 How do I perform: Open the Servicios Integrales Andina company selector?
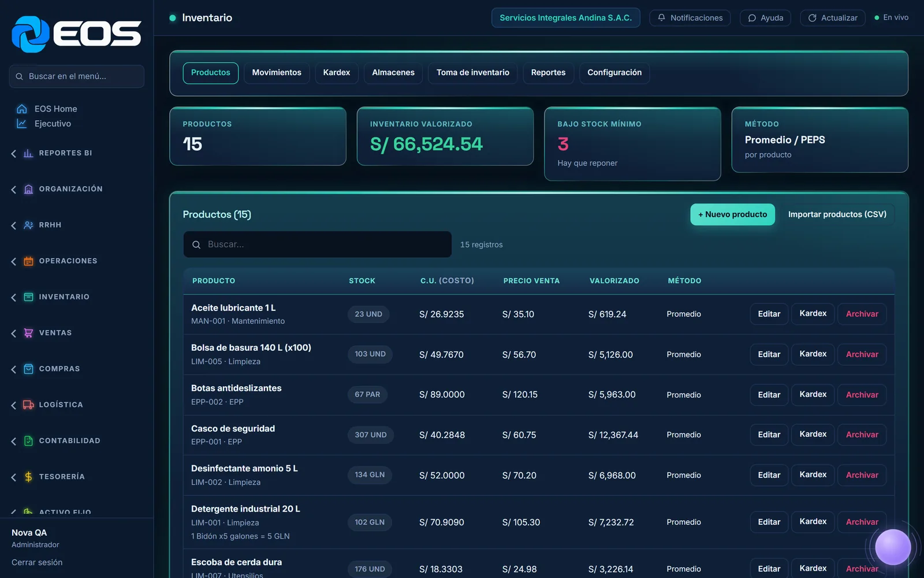pos(565,18)
